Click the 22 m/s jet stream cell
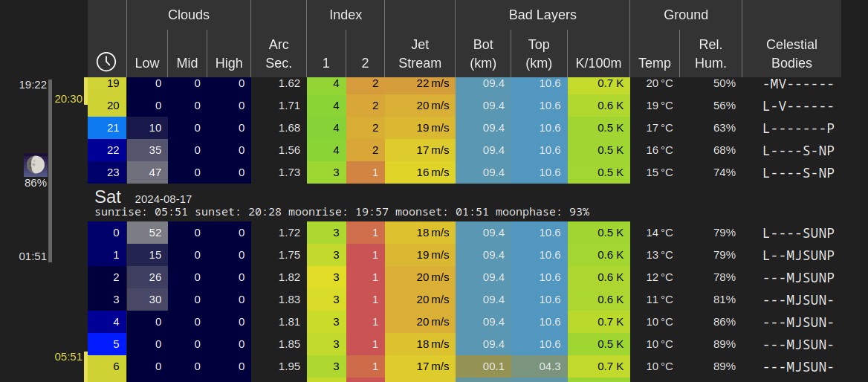The image size is (868, 382). click(420, 83)
